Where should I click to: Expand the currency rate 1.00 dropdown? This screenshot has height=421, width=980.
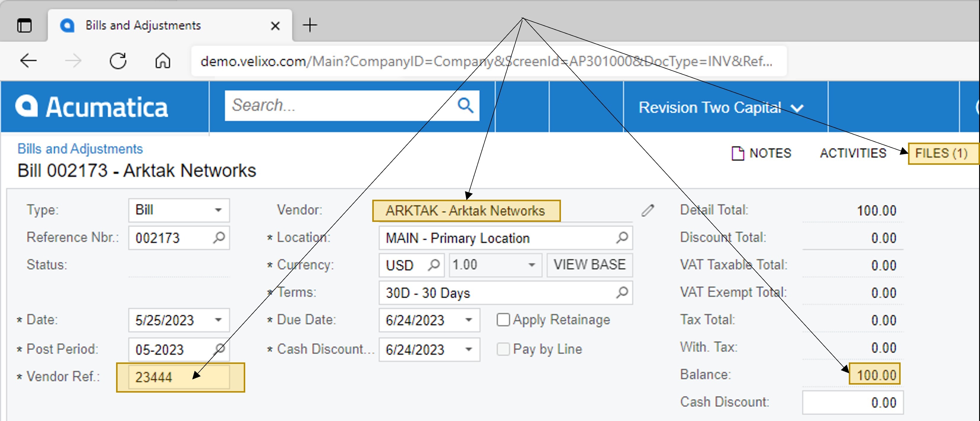click(x=532, y=265)
